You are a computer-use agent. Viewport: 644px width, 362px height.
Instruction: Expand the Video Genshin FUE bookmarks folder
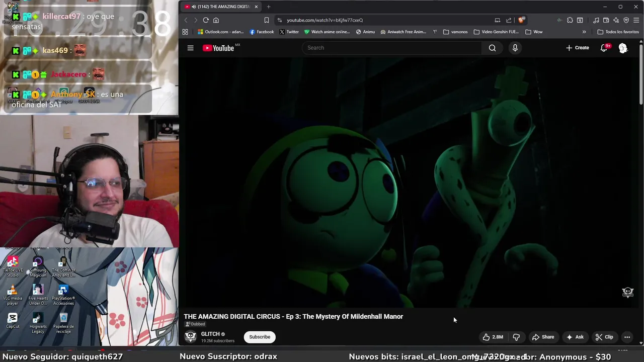click(496, 32)
